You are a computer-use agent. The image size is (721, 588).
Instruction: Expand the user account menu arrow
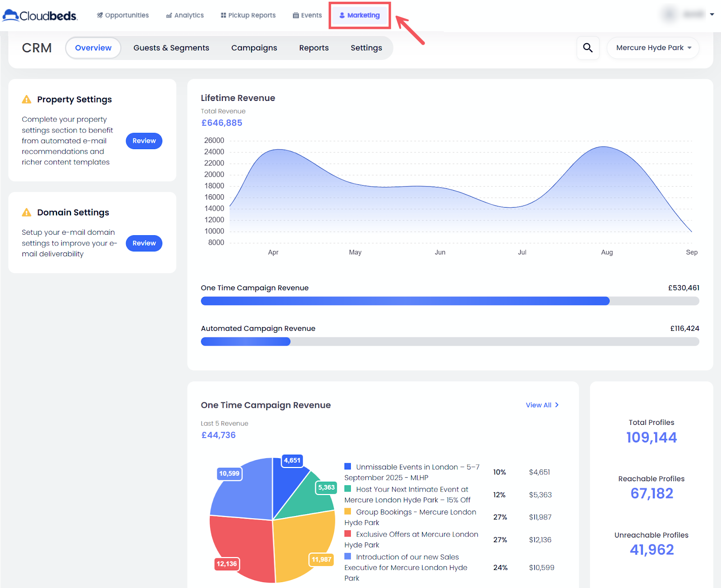(x=712, y=14)
